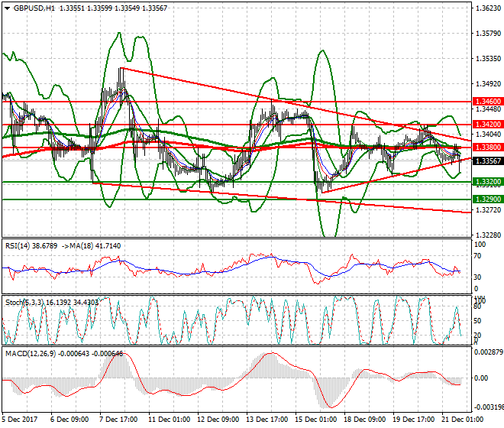
Task: Select the 1.36230 price axis value
Action: tap(488, 8)
